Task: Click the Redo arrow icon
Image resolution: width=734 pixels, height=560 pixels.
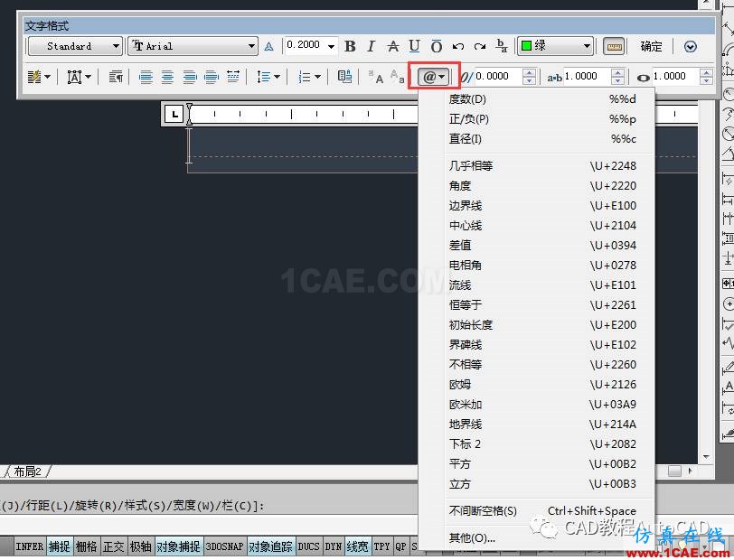Action: [479, 46]
